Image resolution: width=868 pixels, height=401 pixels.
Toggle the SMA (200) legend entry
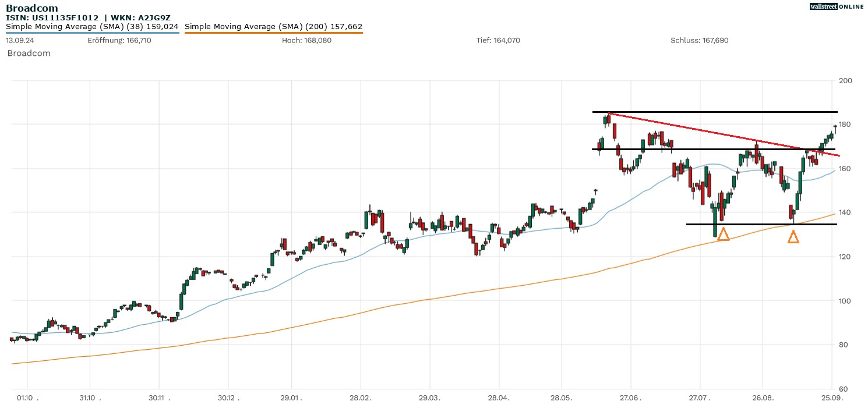(273, 26)
